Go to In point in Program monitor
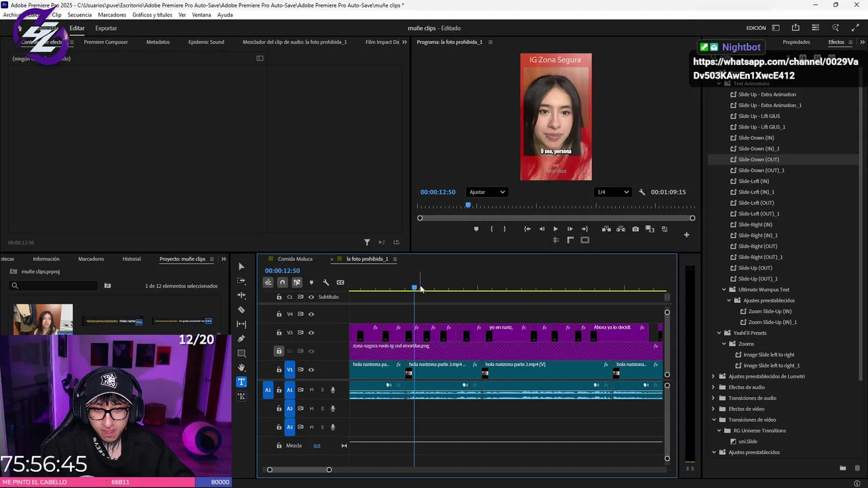868x488 pixels. tap(527, 229)
